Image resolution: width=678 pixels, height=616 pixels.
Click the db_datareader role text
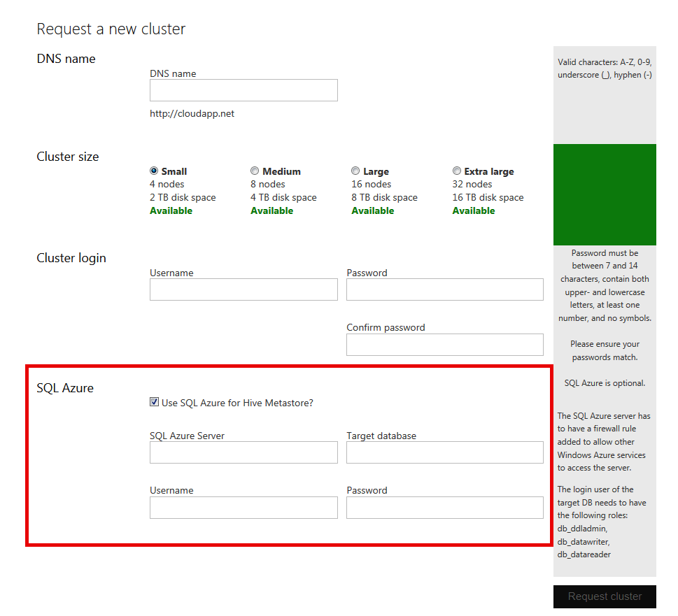click(x=584, y=554)
